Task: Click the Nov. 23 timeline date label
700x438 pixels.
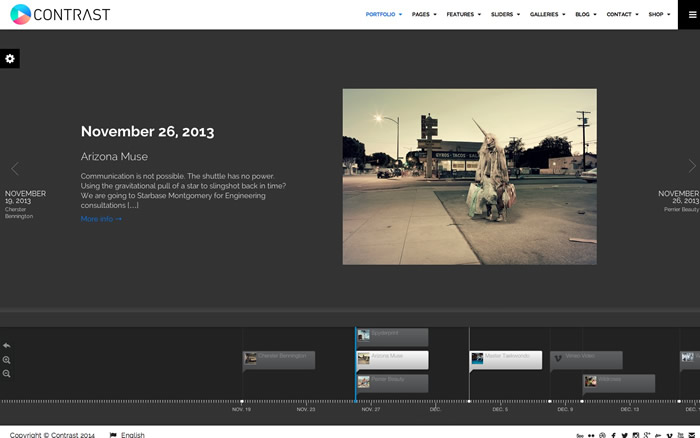Action: pyautogui.click(x=306, y=409)
